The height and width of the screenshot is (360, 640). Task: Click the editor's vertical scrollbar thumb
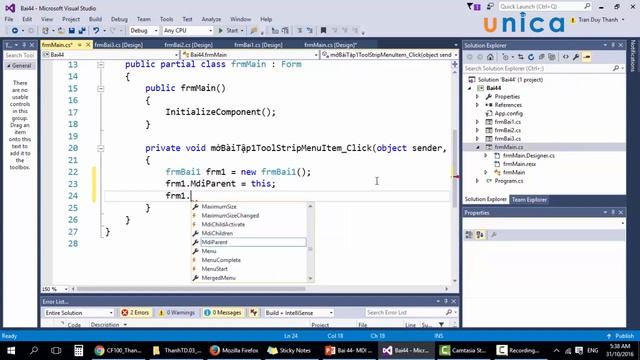tap(455, 168)
